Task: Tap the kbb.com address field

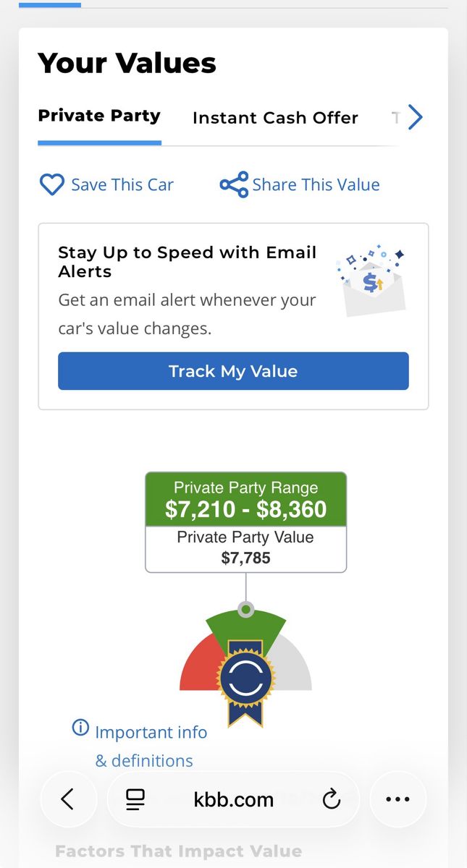Action: click(x=233, y=799)
